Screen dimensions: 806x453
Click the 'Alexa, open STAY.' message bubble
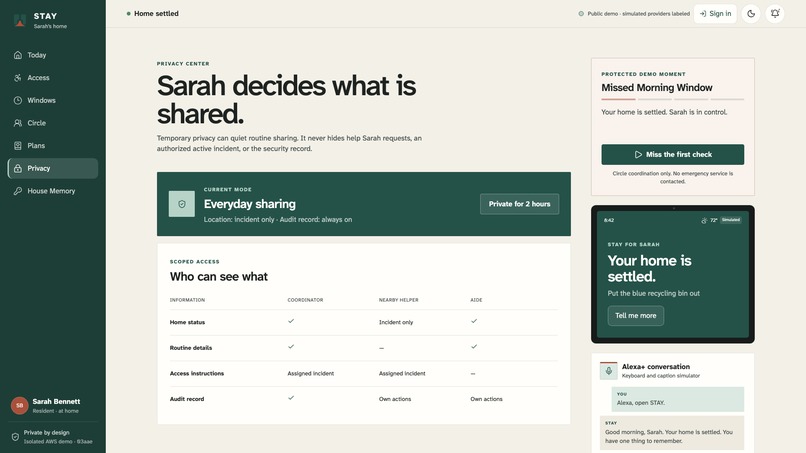point(677,399)
